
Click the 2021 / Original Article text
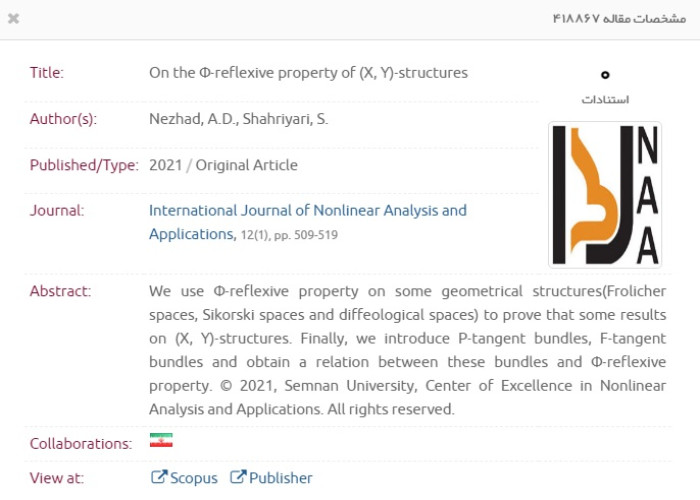(x=223, y=165)
